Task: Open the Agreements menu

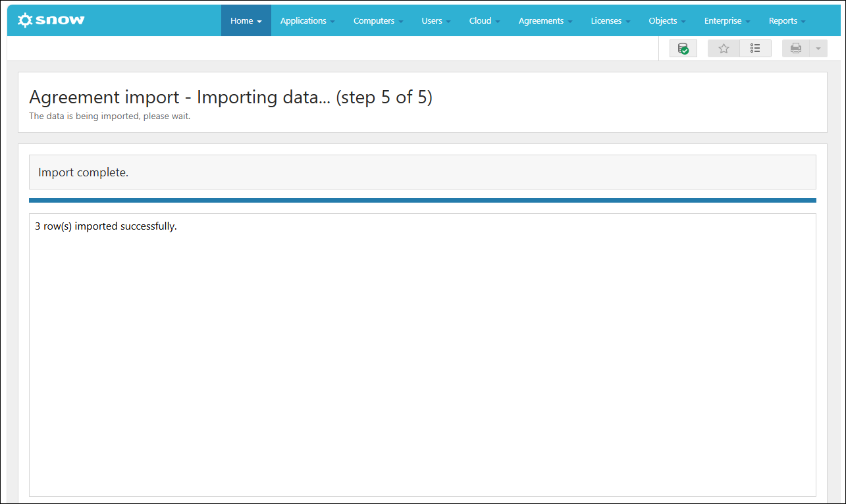Action: 545,20
